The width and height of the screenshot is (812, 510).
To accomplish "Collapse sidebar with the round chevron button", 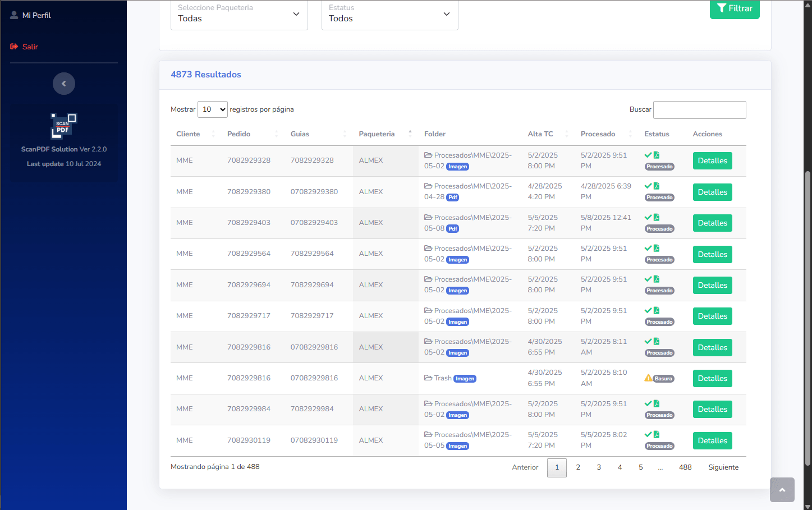I will [x=64, y=84].
